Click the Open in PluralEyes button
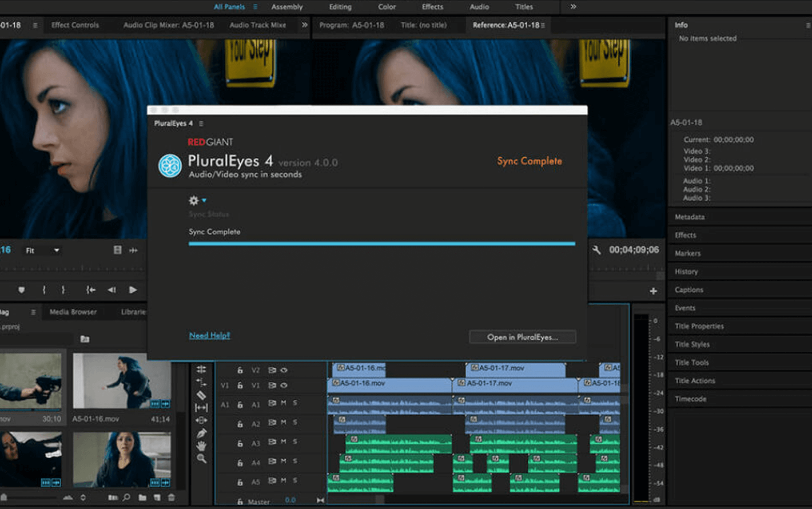Image resolution: width=812 pixels, height=509 pixels. click(x=522, y=337)
